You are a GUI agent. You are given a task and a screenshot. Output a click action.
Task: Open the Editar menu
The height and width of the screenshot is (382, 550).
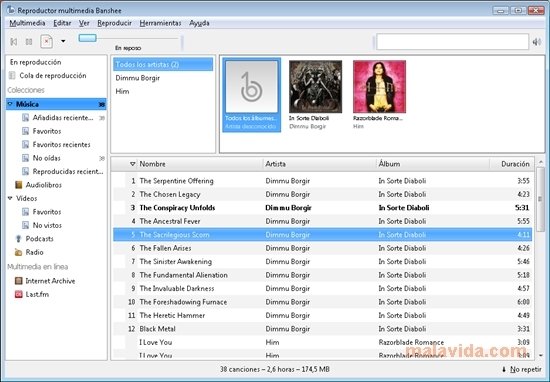coord(62,23)
